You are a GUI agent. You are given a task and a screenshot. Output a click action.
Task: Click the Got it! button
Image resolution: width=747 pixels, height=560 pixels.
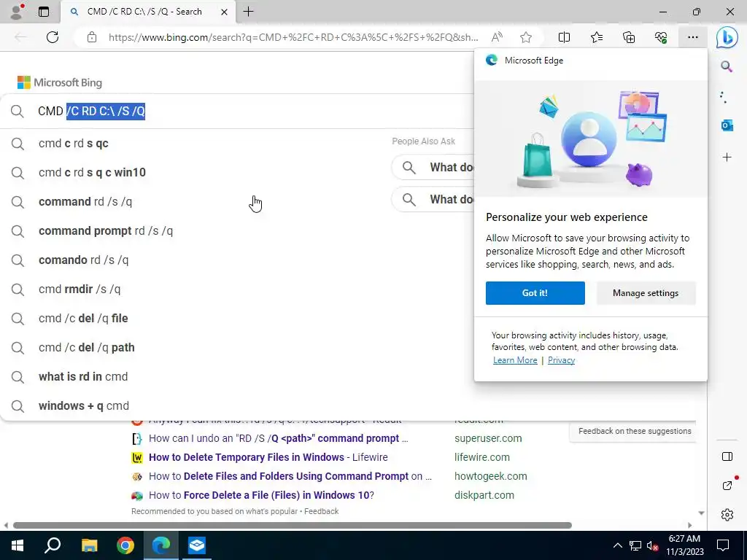(x=535, y=293)
